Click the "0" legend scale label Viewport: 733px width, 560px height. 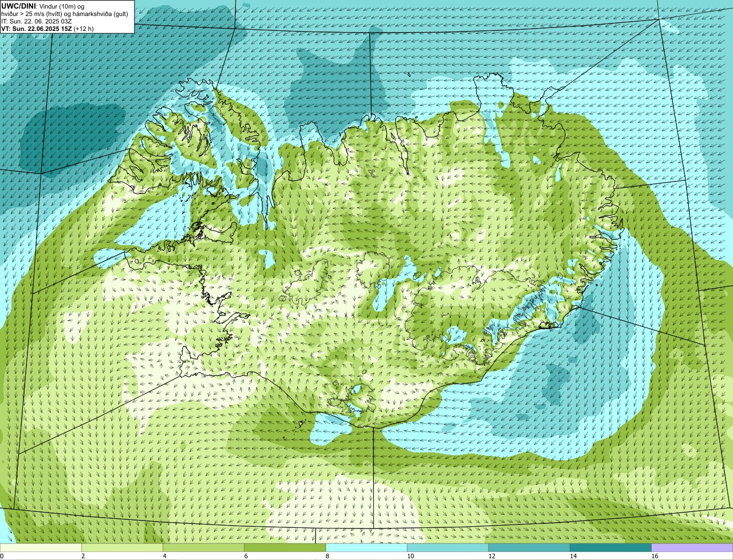(x=2, y=556)
